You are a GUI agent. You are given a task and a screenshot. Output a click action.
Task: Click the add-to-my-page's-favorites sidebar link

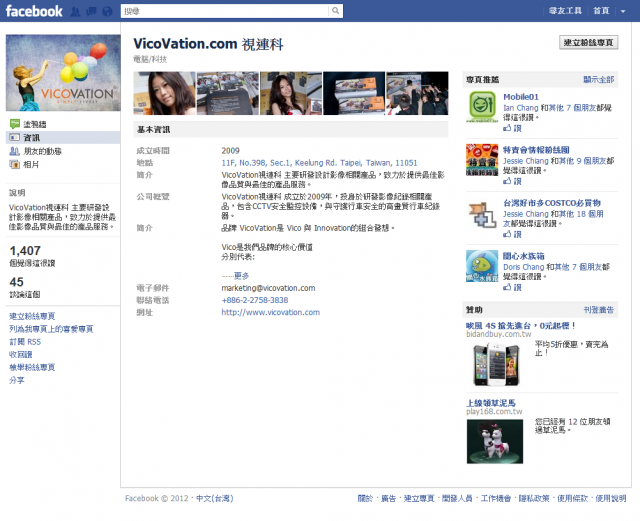point(51,329)
